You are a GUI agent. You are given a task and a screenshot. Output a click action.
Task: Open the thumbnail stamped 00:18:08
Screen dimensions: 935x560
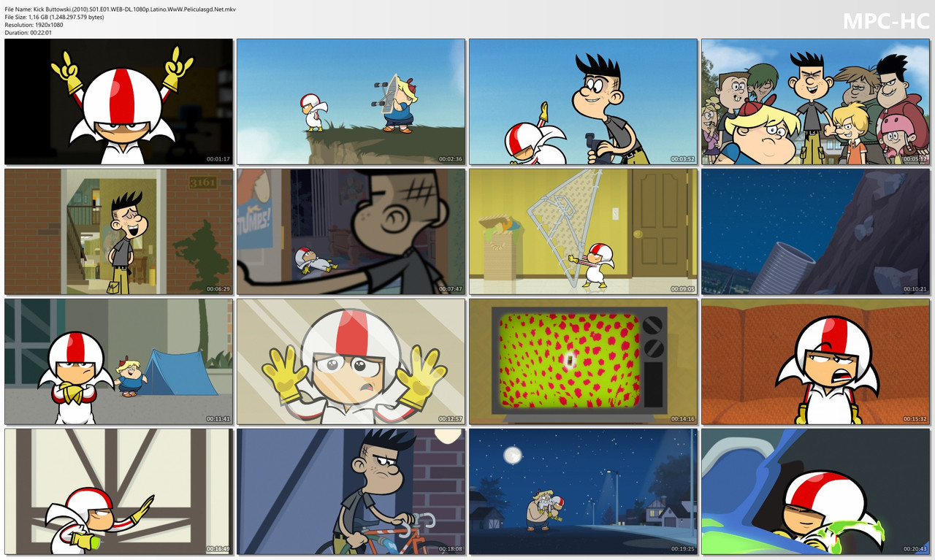point(351,492)
